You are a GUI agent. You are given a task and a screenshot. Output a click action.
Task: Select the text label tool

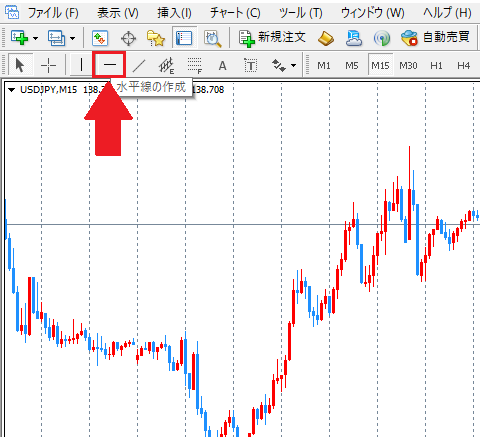(251, 65)
